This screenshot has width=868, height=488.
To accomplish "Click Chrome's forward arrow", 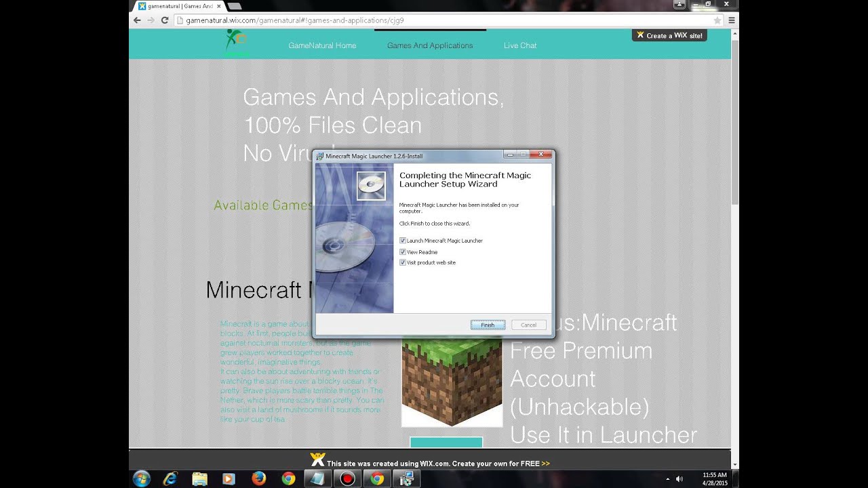I will coord(151,20).
